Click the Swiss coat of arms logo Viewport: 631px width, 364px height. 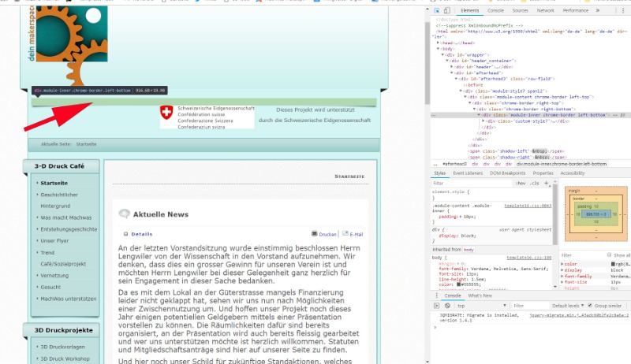166,112
